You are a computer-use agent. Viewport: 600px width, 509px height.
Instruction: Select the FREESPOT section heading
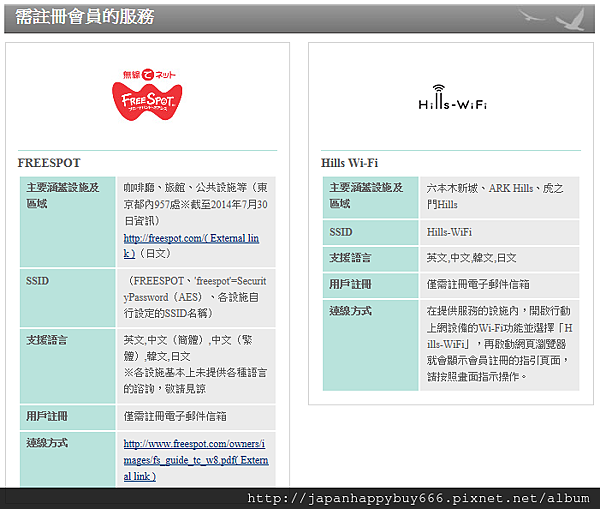point(49,163)
